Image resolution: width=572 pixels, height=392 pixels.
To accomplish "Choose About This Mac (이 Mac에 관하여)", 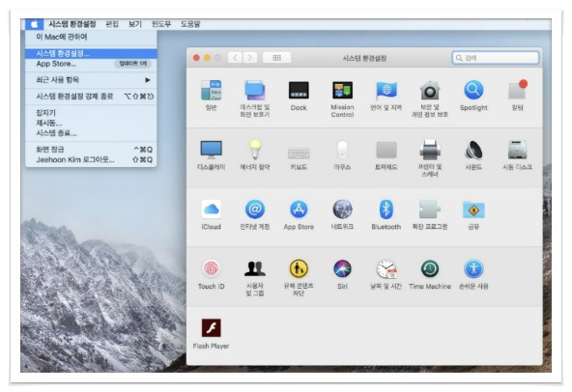I will click(91, 37).
